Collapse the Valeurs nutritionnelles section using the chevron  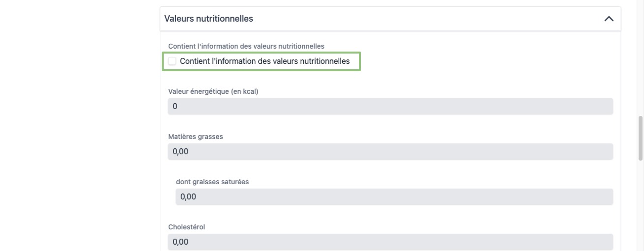click(609, 19)
